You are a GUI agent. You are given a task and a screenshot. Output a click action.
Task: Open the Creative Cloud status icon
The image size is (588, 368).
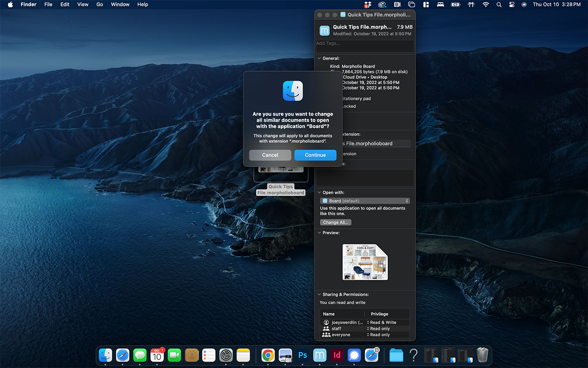coord(382,5)
